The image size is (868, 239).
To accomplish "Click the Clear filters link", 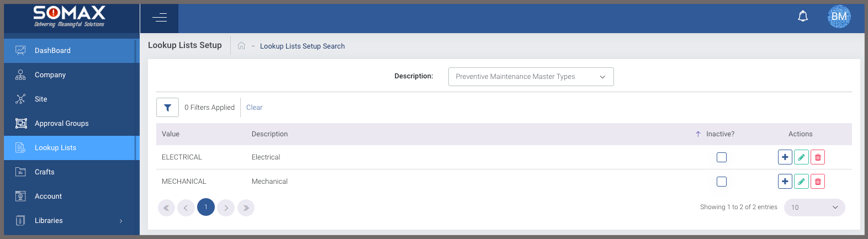I will 254,108.
